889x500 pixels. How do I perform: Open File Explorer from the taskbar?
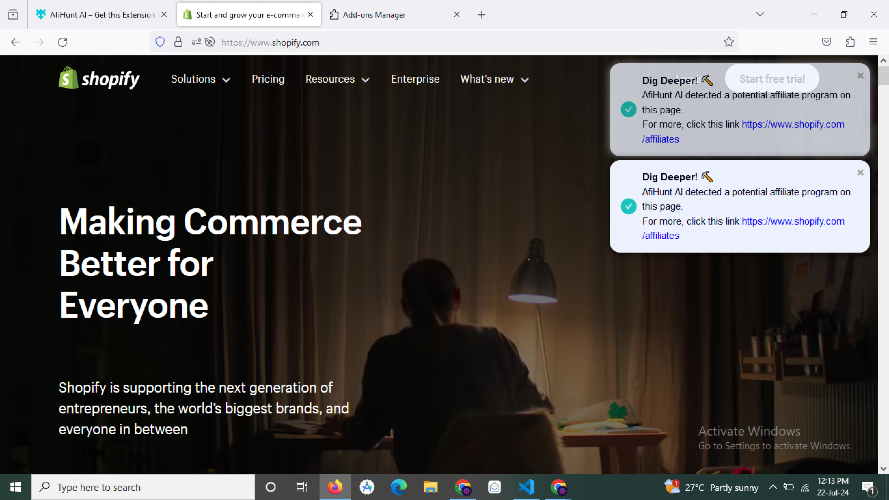point(431,487)
